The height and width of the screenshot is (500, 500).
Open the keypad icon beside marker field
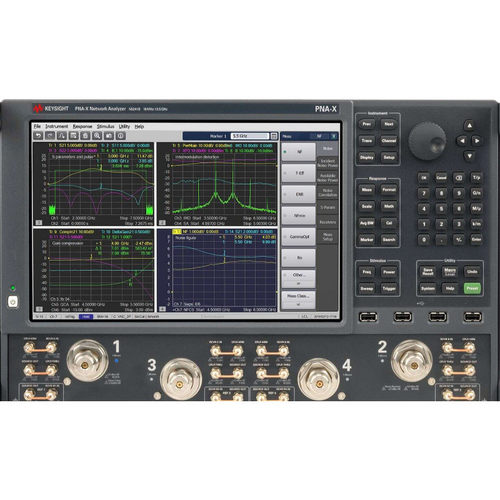click(x=274, y=136)
